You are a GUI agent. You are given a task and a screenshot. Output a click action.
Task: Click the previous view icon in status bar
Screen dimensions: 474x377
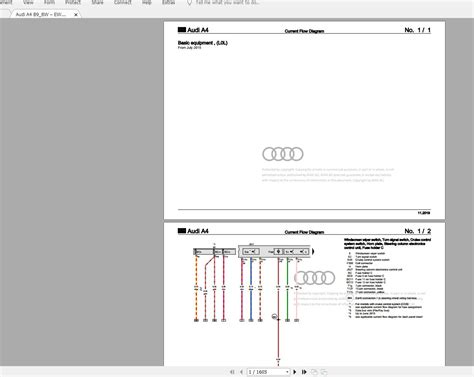tap(314, 372)
